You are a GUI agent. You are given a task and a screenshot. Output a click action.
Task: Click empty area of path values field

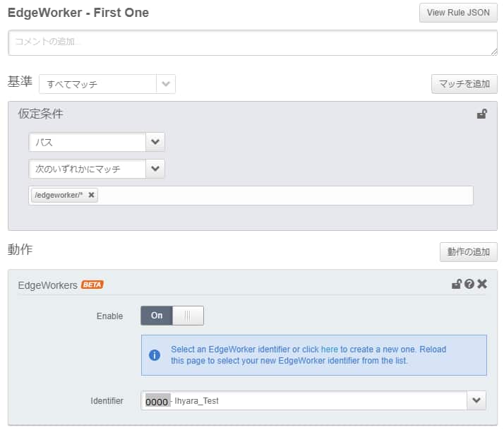[x=282, y=195]
